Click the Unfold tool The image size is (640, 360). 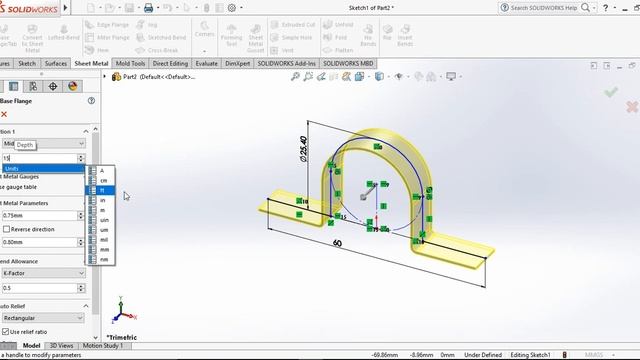point(338,25)
